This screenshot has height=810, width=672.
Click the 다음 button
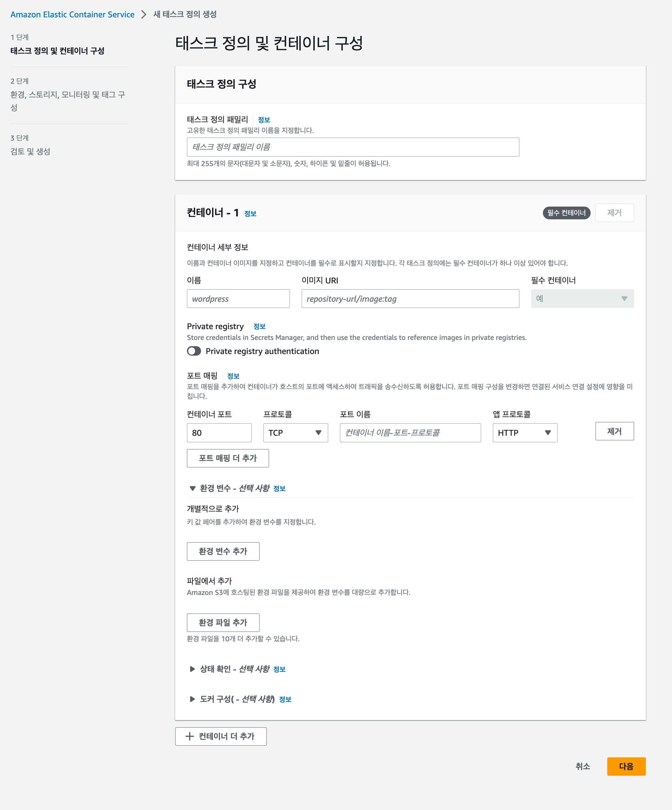[626, 767]
